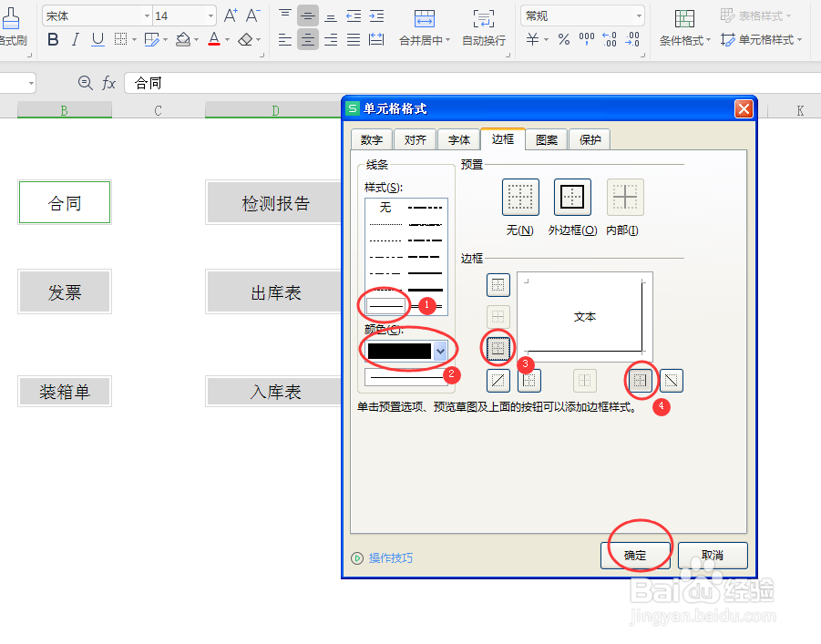Click the increase indent icon
The height and width of the screenshot is (644, 821).
tap(376, 15)
